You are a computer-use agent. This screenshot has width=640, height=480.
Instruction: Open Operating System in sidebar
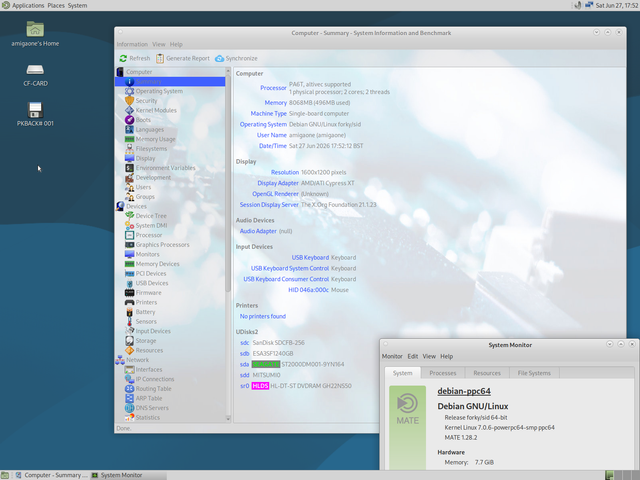pos(159,91)
